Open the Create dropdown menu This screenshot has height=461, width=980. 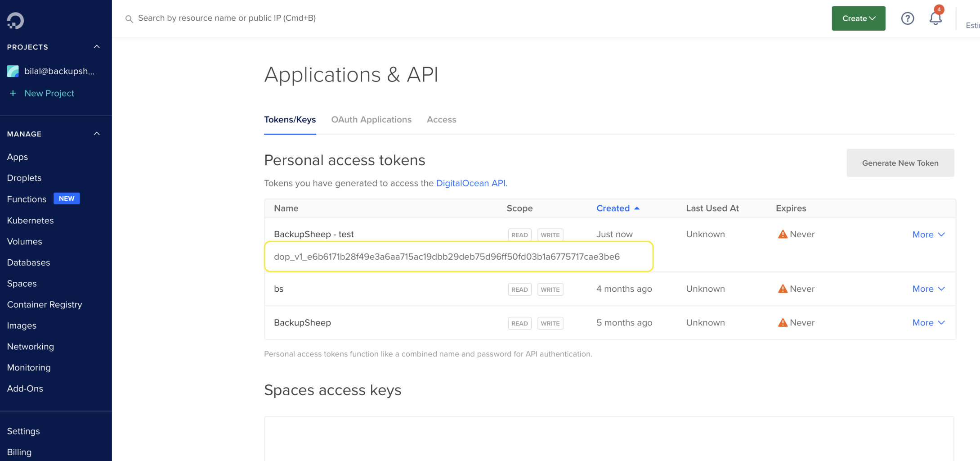point(858,18)
